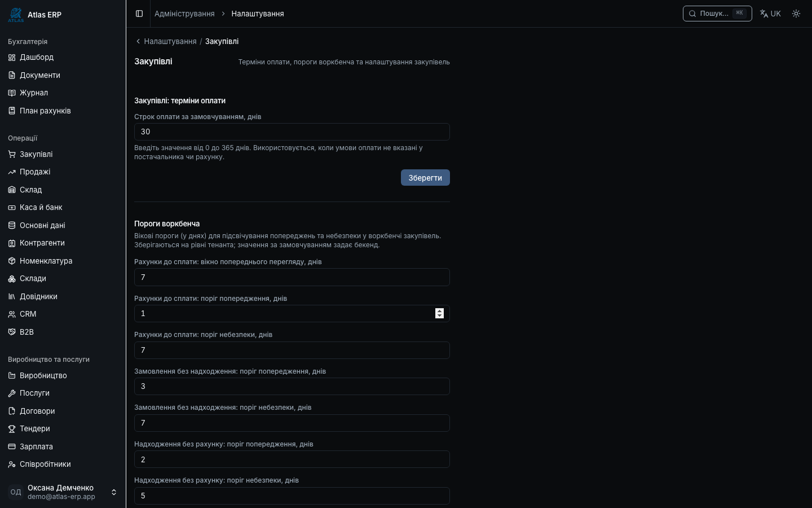This screenshot has width=812, height=508.
Task: Click orders without receipt warning field
Action: 292,386
